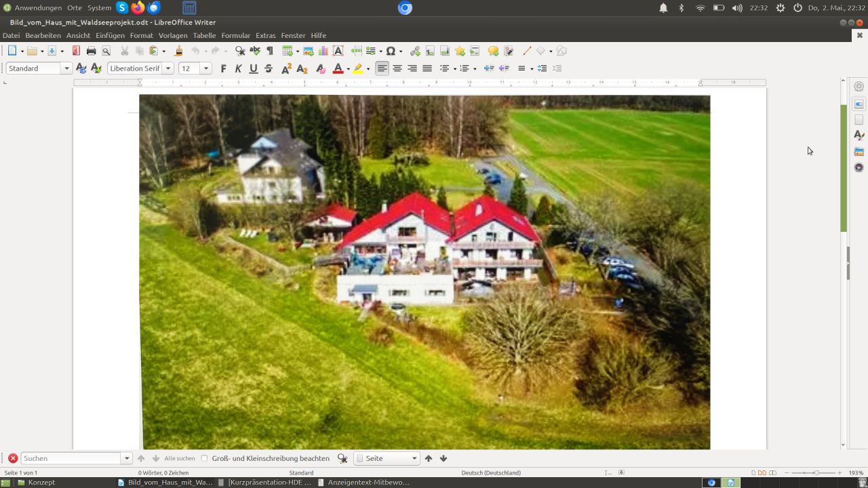Open the Tabelle menu
The width and height of the screenshot is (868, 488).
coord(204,35)
